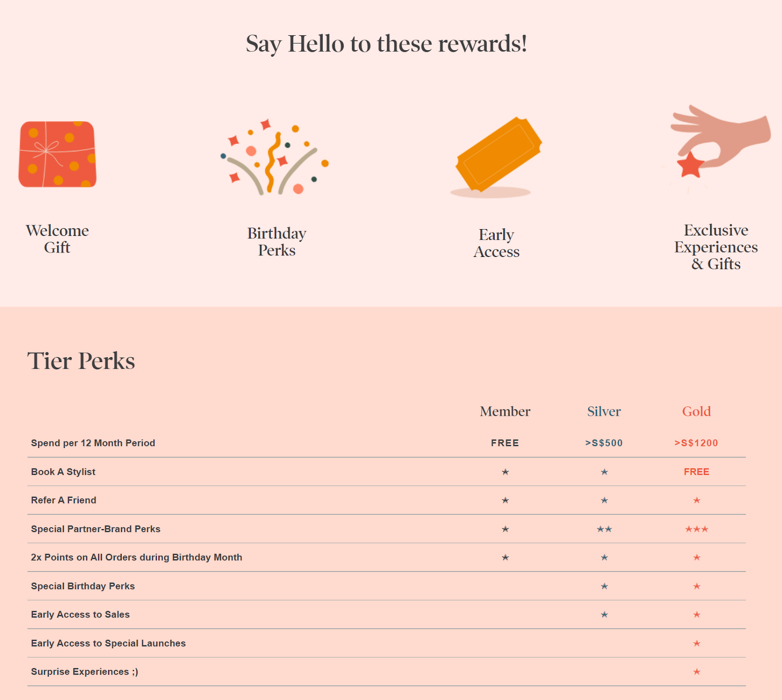Click the Book A Stylist row label
Viewport: 782px width, 700px height.
pyautogui.click(x=63, y=472)
